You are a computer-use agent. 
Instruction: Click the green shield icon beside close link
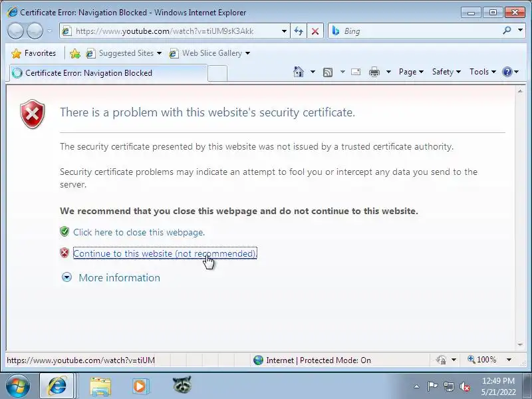(x=65, y=231)
